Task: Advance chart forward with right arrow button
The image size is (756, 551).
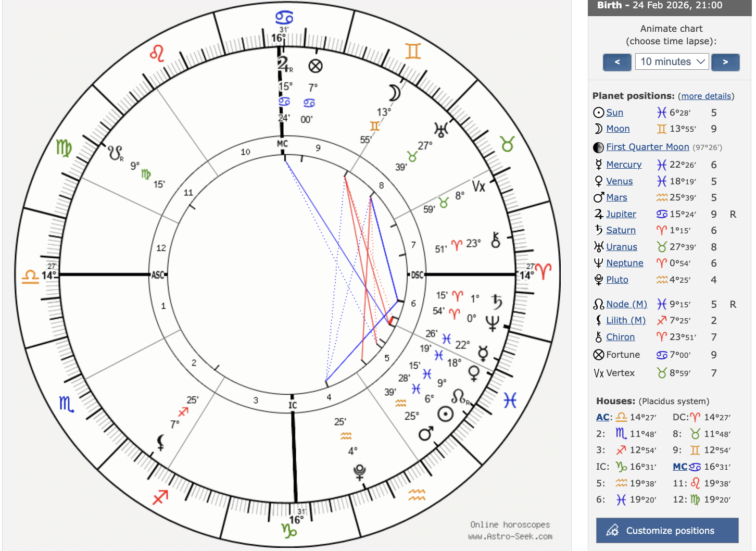Action: [725, 62]
